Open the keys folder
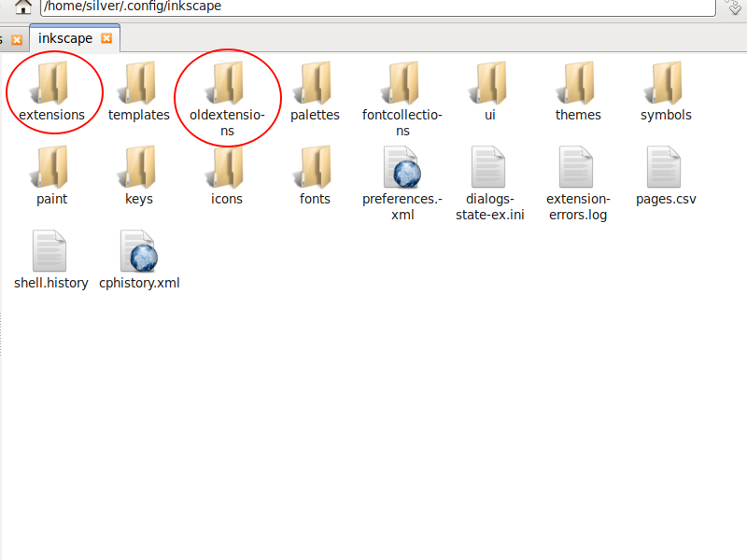The width and height of the screenshot is (747, 560). point(138,167)
